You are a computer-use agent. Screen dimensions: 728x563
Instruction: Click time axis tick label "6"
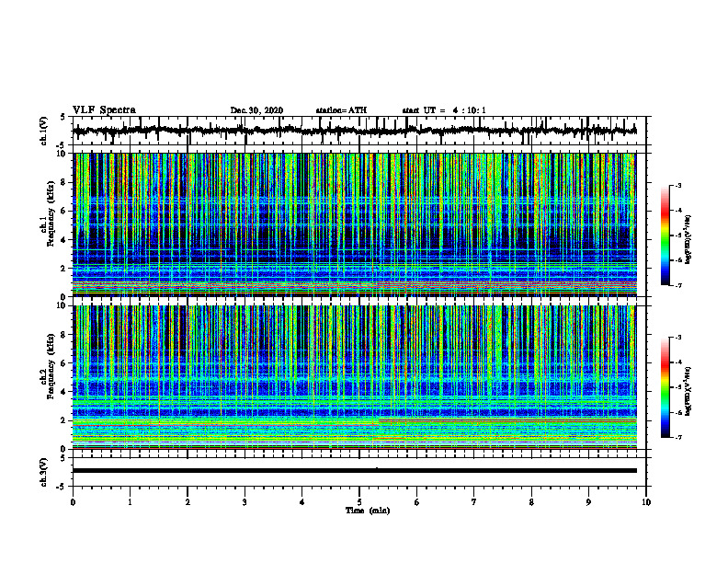[417, 502]
